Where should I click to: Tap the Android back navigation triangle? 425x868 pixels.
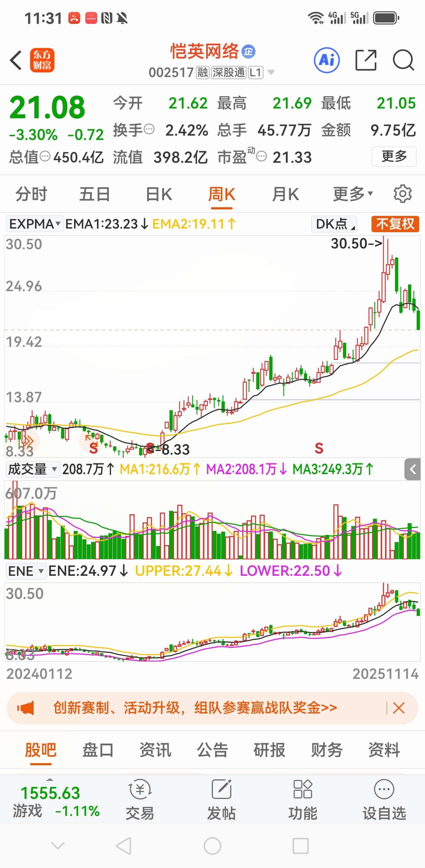tap(124, 846)
